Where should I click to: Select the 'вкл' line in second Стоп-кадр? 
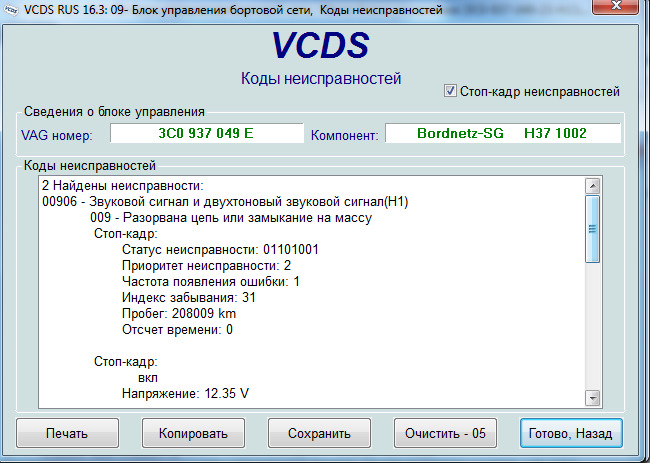coord(148,378)
